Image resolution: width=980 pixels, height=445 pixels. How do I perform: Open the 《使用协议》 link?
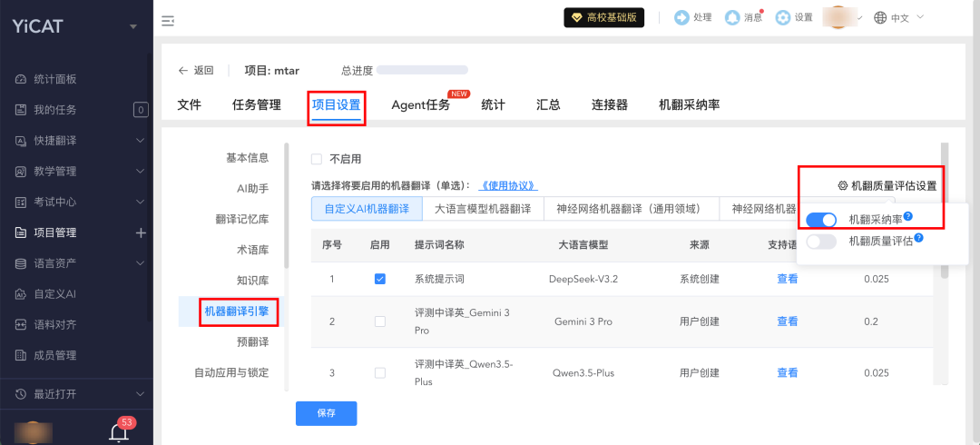tap(508, 186)
